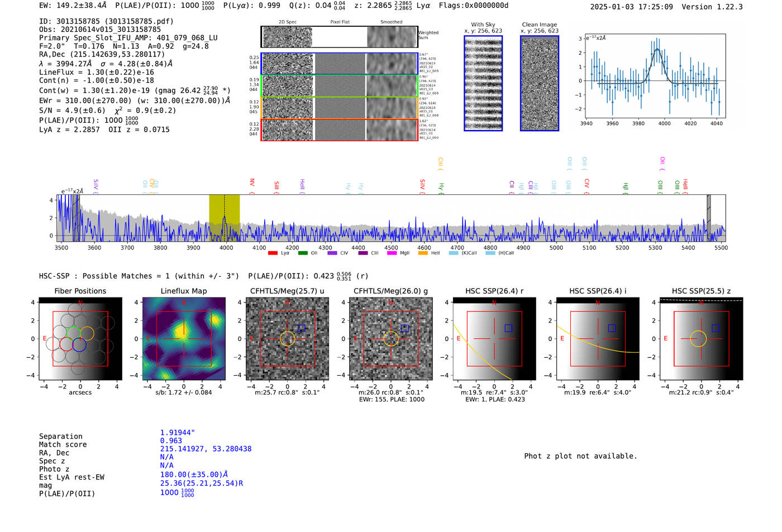Click the S/N = 4.9(±0.6) value
The image size is (782, 532).
coord(72,111)
